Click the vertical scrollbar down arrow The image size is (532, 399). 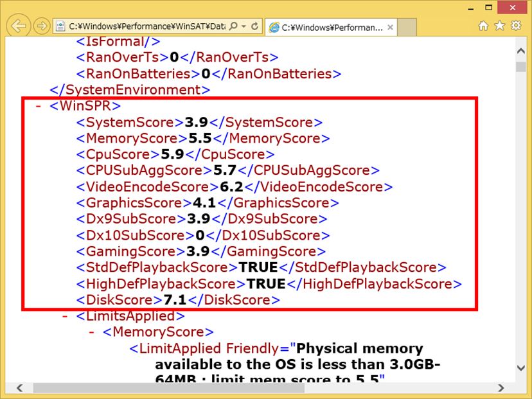521,368
